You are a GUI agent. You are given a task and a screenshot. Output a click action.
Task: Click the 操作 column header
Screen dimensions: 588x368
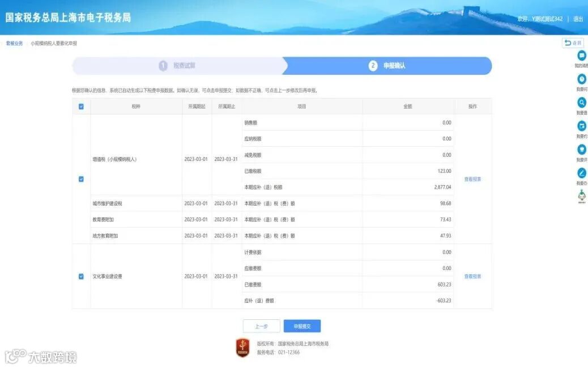click(472, 106)
